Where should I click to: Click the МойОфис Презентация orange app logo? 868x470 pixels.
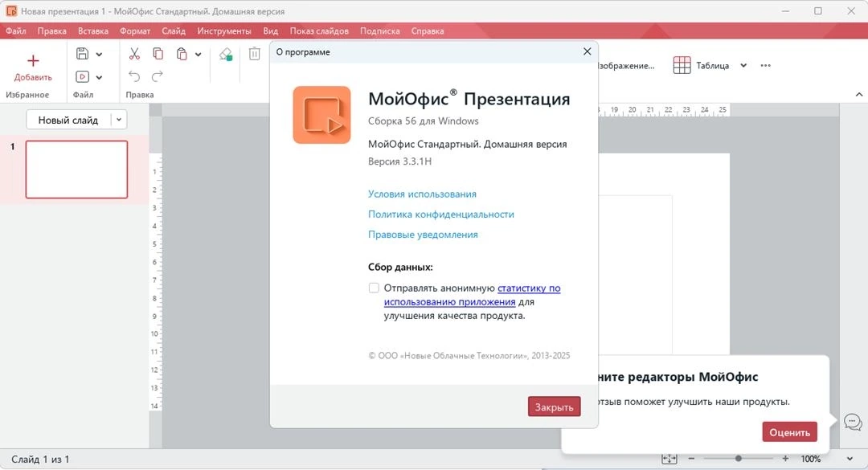321,115
